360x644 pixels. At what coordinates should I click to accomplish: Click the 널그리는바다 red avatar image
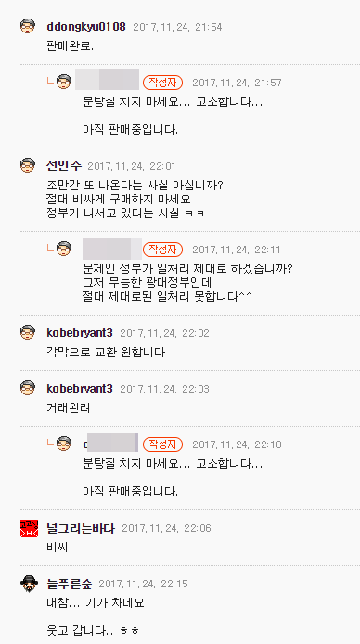click(x=29, y=528)
